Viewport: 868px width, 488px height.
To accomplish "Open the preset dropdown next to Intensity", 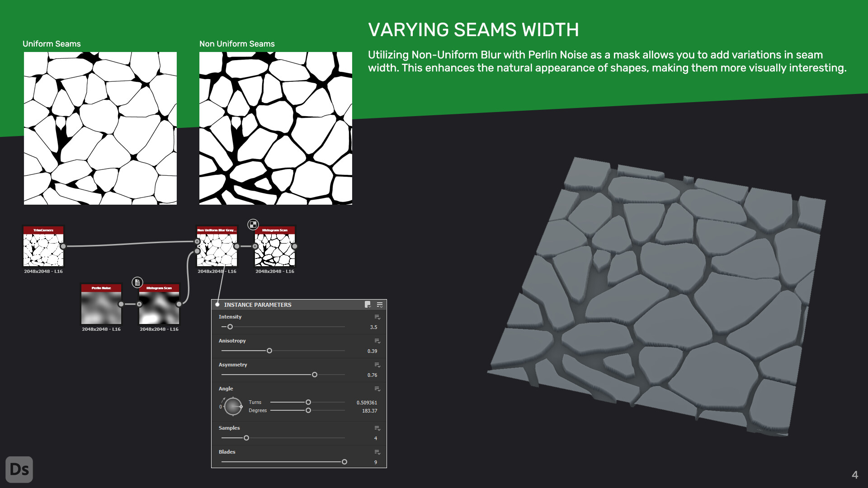I will click(x=377, y=317).
